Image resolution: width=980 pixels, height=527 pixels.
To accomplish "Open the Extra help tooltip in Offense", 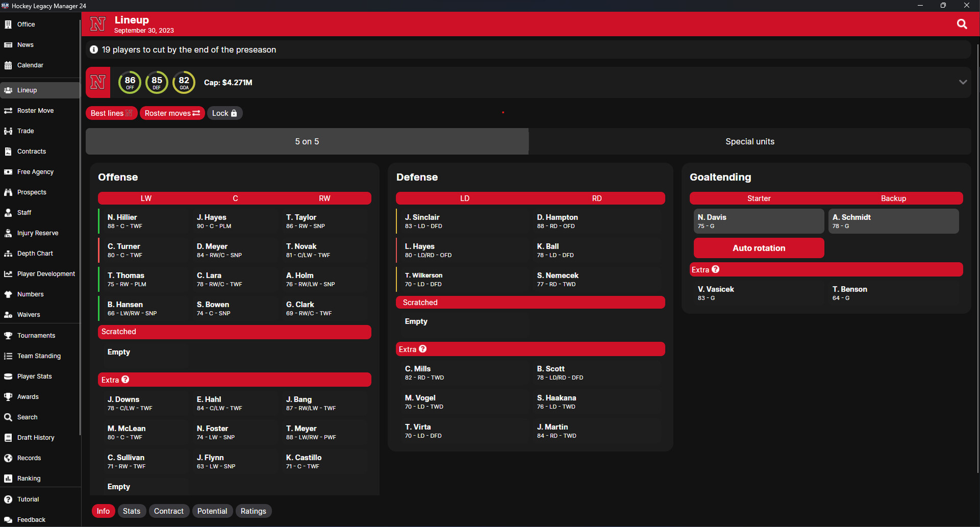I will 124,379.
